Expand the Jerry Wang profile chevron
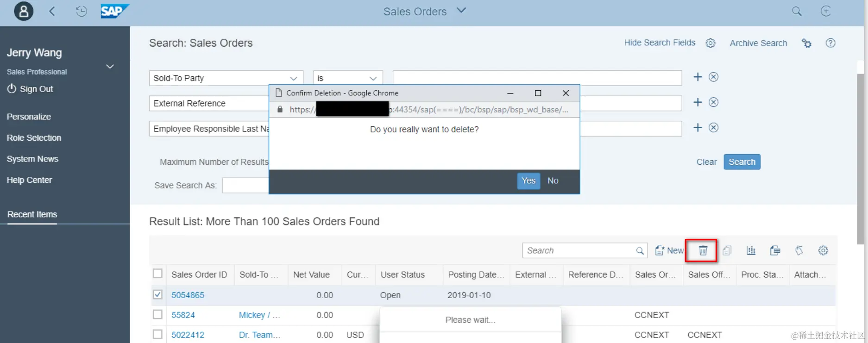The image size is (868, 343). 110,67
